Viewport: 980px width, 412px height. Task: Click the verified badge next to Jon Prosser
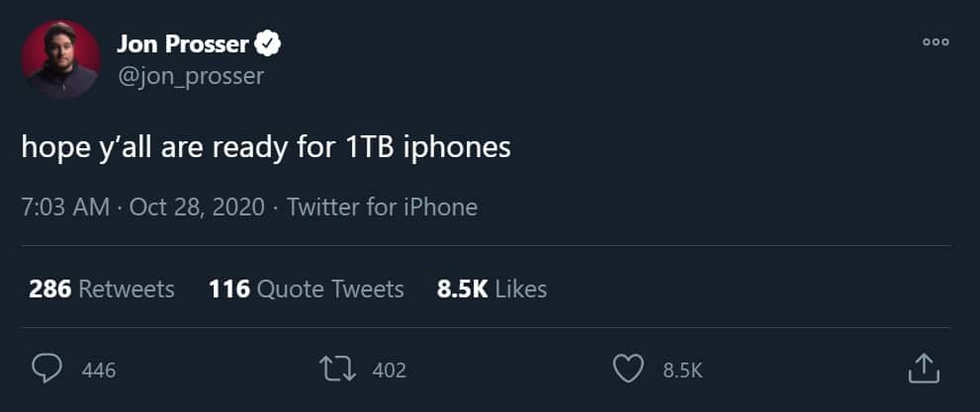click(269, 42)
